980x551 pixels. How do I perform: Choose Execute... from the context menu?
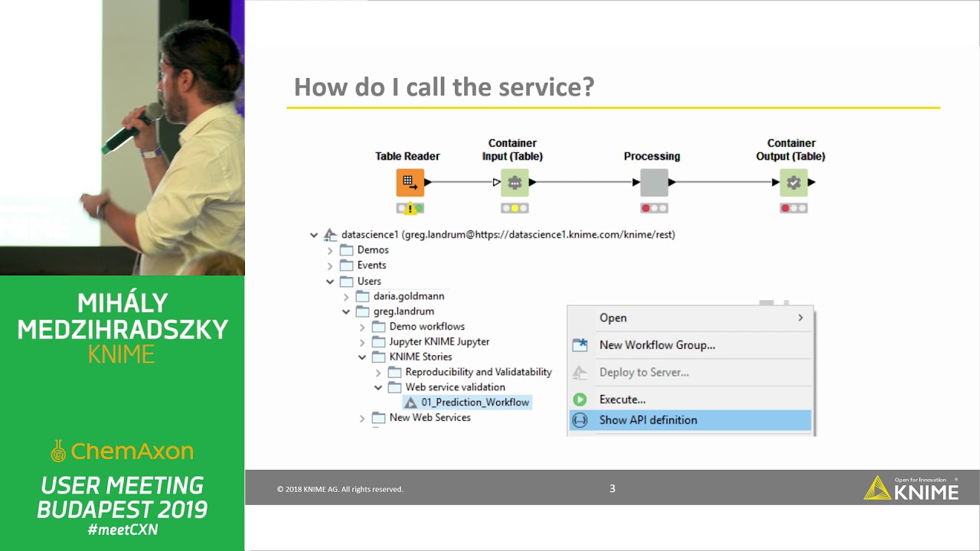690,399
